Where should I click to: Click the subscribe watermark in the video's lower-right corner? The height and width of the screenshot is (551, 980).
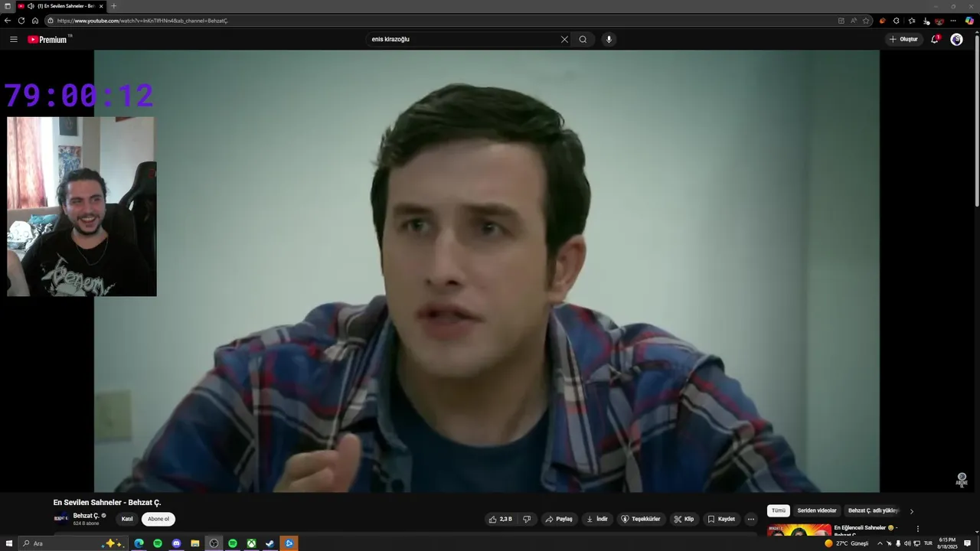coord(962,480)
